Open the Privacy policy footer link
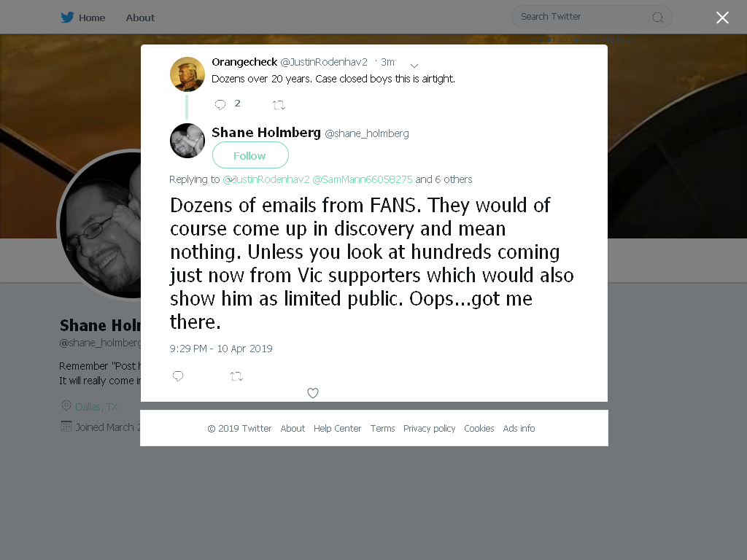747x560 pixels. [429, 429]
